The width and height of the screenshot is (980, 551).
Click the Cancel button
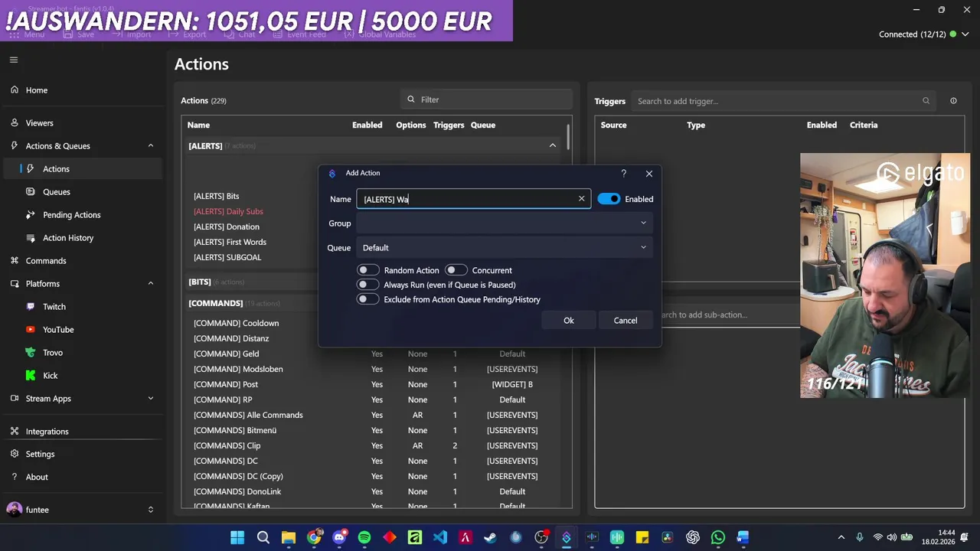click(626, 321)
